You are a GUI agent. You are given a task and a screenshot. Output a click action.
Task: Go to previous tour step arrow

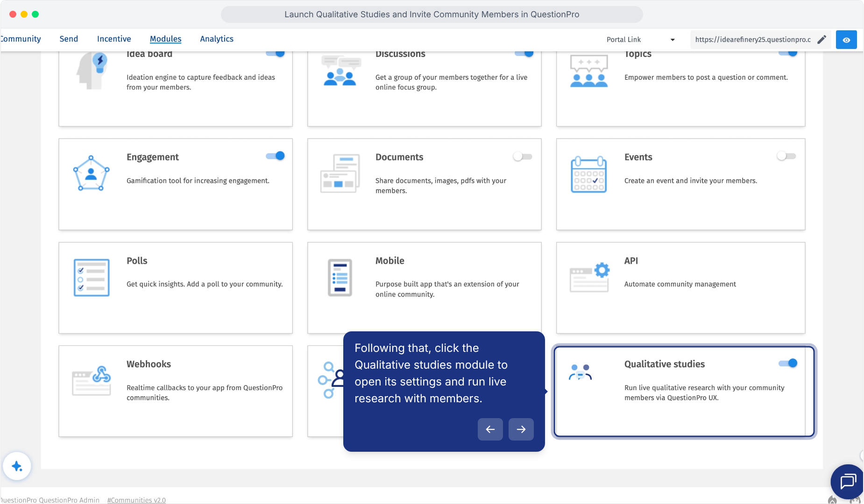(490, 429)
